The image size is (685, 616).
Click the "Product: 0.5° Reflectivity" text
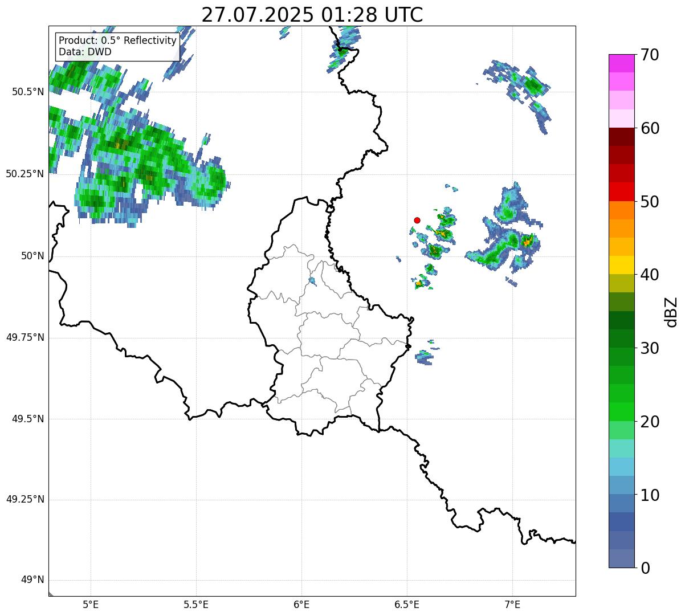pyautogui.click(x=117, y=41)
